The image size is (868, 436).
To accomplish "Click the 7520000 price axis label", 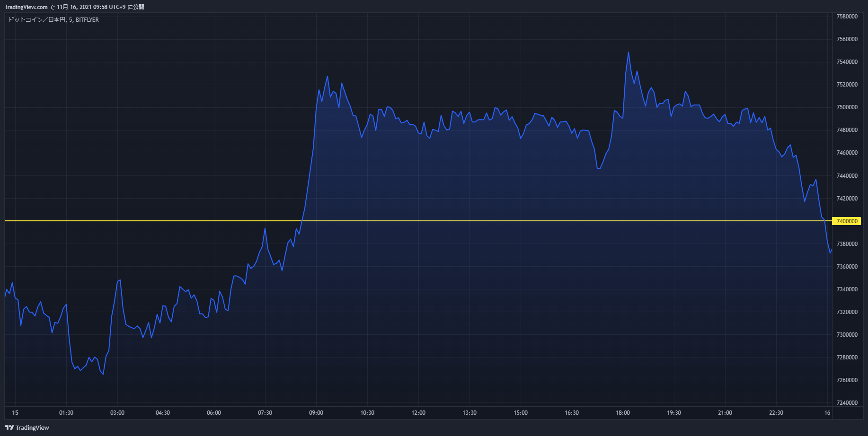I will [x=847, y=85].
